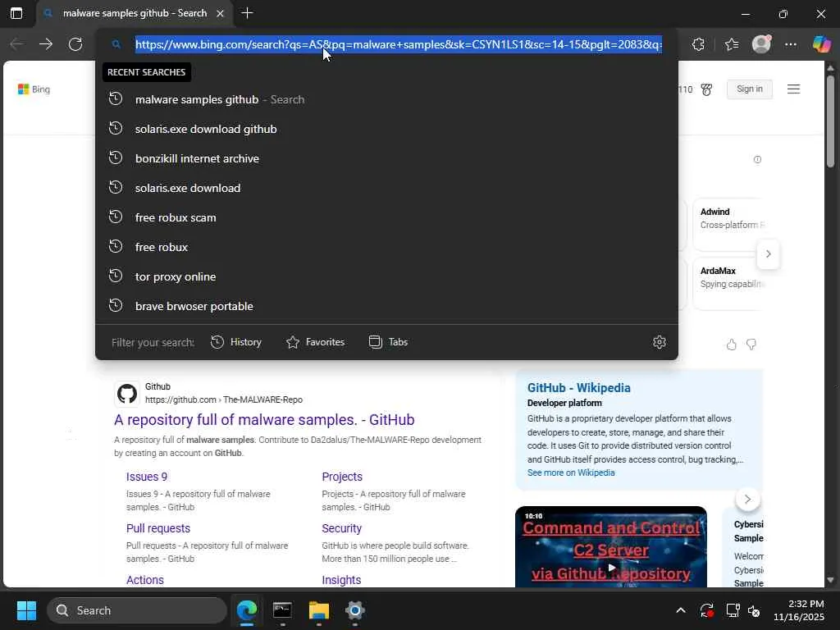Click the Sign in button

[x=750, y=89]
